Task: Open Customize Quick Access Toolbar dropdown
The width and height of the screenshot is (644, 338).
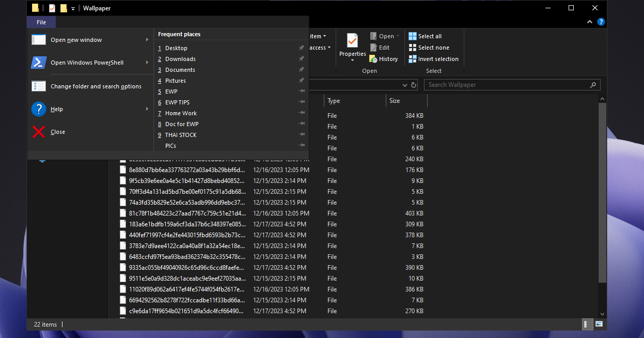Action: (x=73, y=9)
